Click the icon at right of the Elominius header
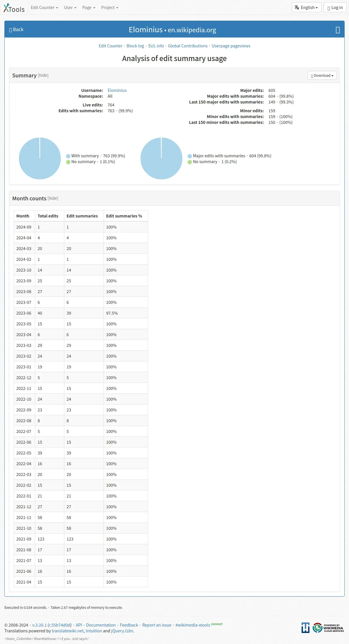Screen dimensions: 349x644 tap(338, 30)
